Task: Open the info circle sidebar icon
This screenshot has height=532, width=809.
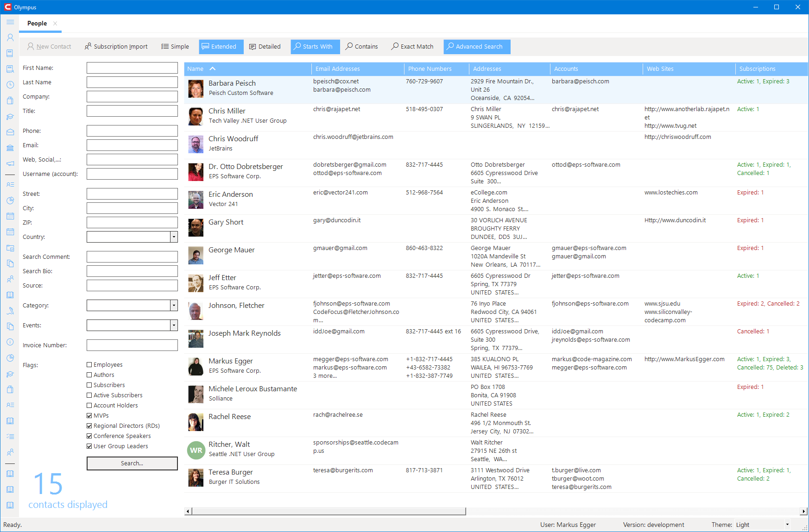Action: [x=10, y=342]
